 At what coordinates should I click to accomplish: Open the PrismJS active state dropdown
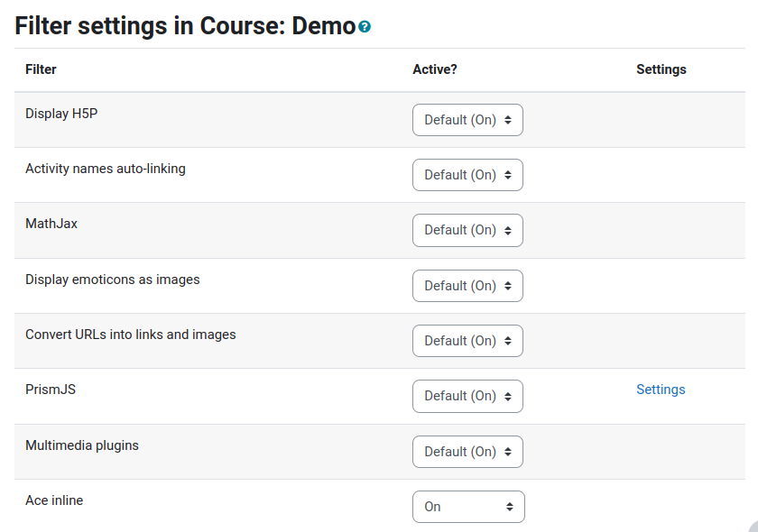[x=467, y=396]
